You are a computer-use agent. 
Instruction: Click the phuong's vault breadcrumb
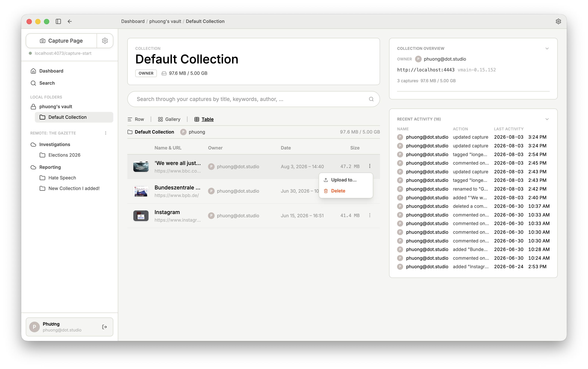point(165,21)
